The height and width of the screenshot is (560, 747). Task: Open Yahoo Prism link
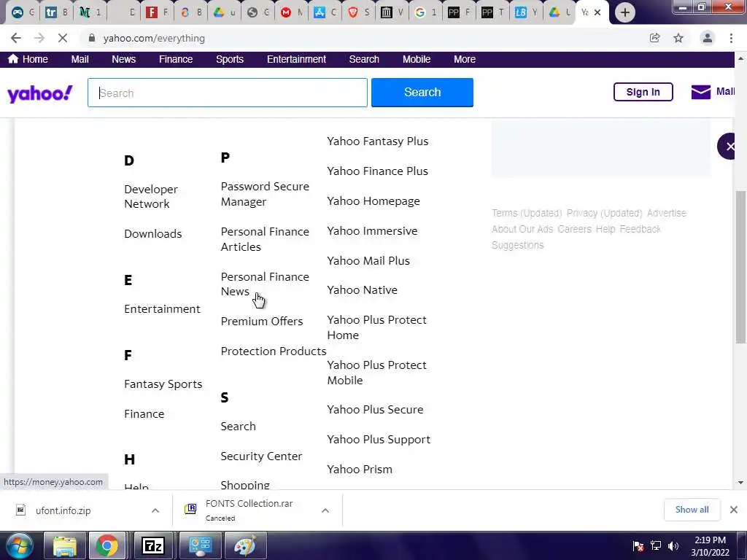(360, 470)
